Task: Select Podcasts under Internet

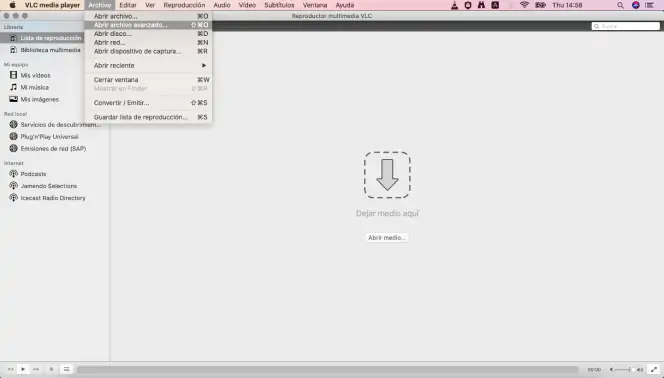Action: [x=33, y=174]
